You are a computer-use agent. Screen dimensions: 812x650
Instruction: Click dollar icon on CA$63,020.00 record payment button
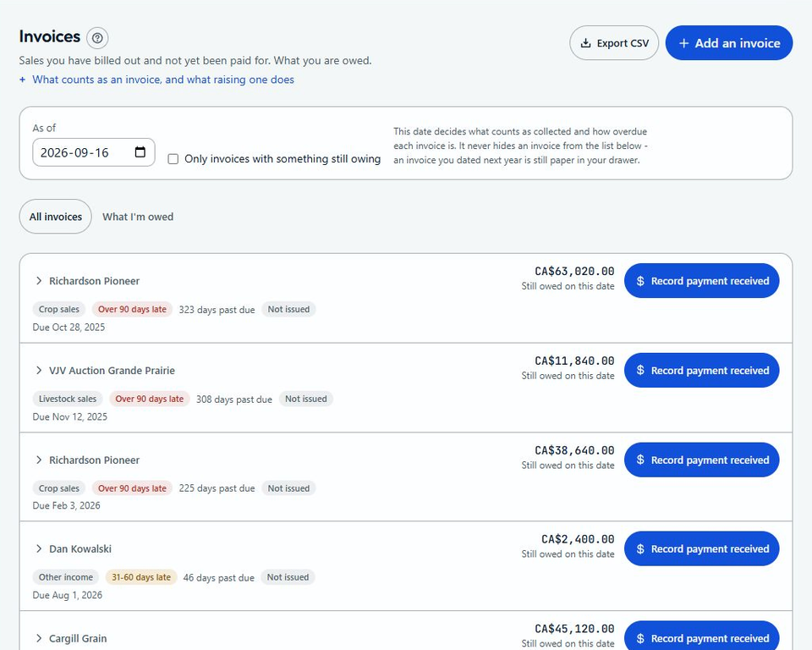[x=640, y=281]
